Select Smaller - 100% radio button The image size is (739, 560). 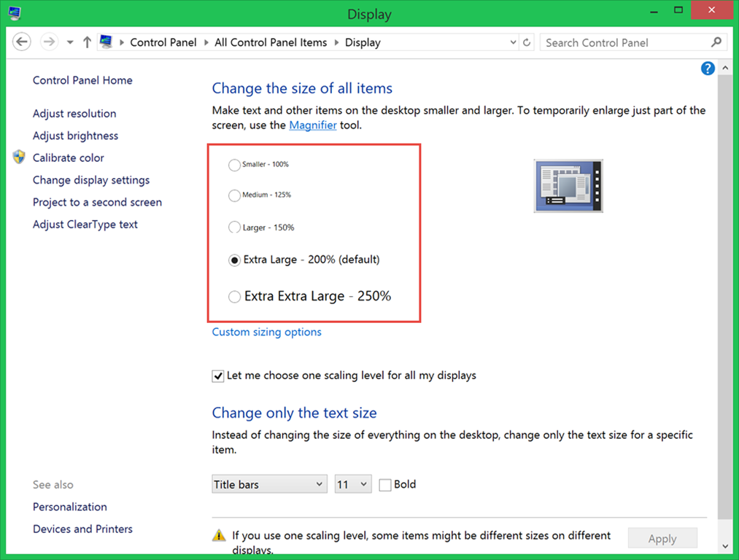(x=234, y=165)
